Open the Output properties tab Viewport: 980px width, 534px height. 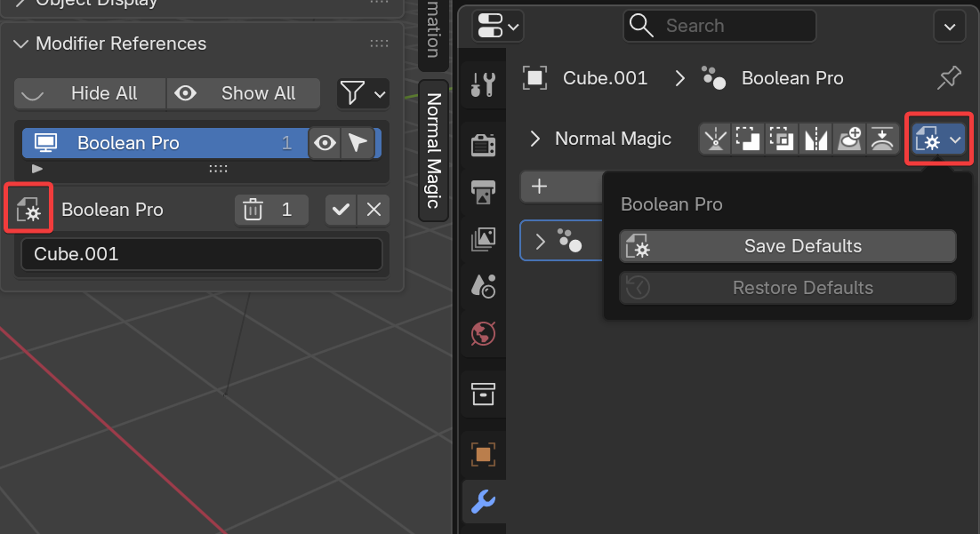click(483, 191)
